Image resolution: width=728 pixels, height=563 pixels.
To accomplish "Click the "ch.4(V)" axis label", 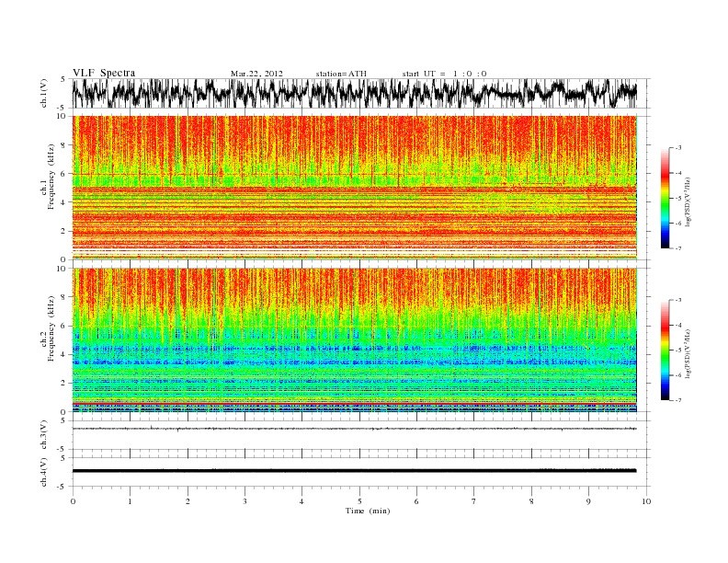I will tap(43, 473).
